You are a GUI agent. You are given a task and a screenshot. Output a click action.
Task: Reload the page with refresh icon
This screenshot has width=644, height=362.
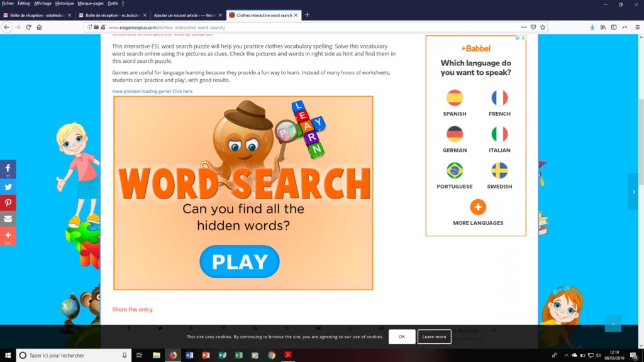(28, 28)
